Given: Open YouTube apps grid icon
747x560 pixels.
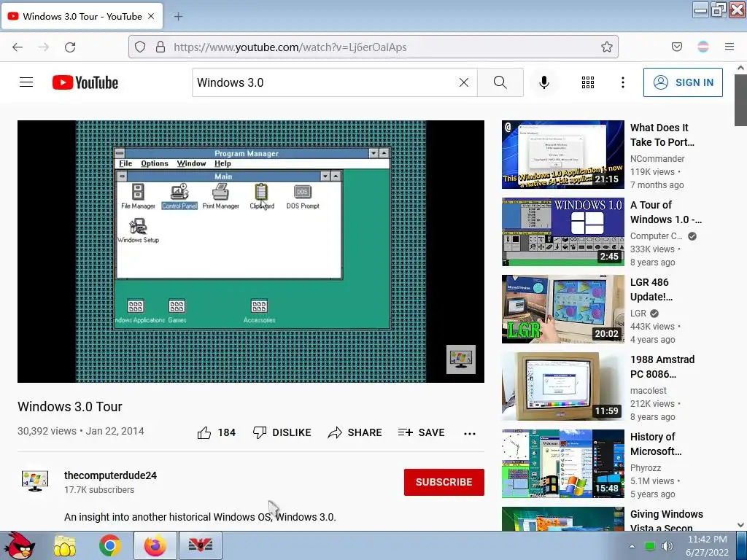Looking at the screenshot, I should coord(588,82).
